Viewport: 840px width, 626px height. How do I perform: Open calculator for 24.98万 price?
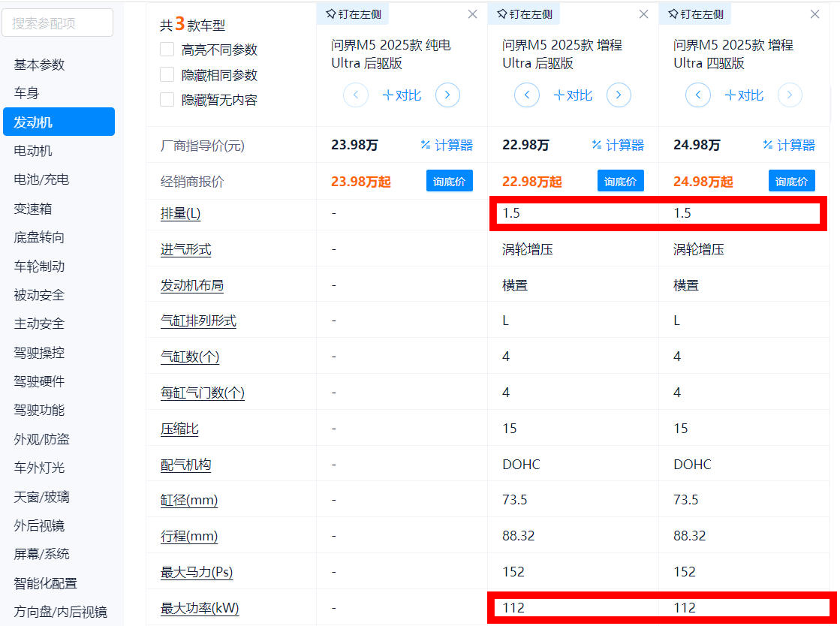788,145
